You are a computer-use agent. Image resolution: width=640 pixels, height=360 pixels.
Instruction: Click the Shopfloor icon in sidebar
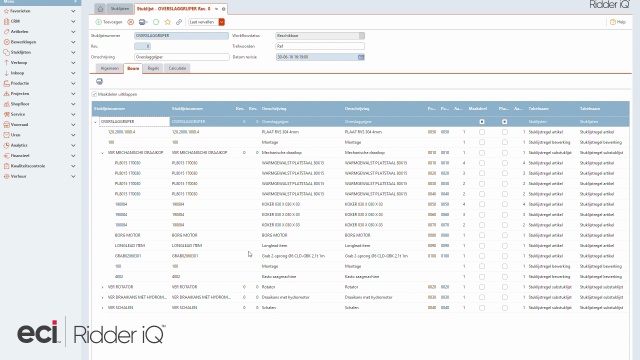click(x=6, y=104)
